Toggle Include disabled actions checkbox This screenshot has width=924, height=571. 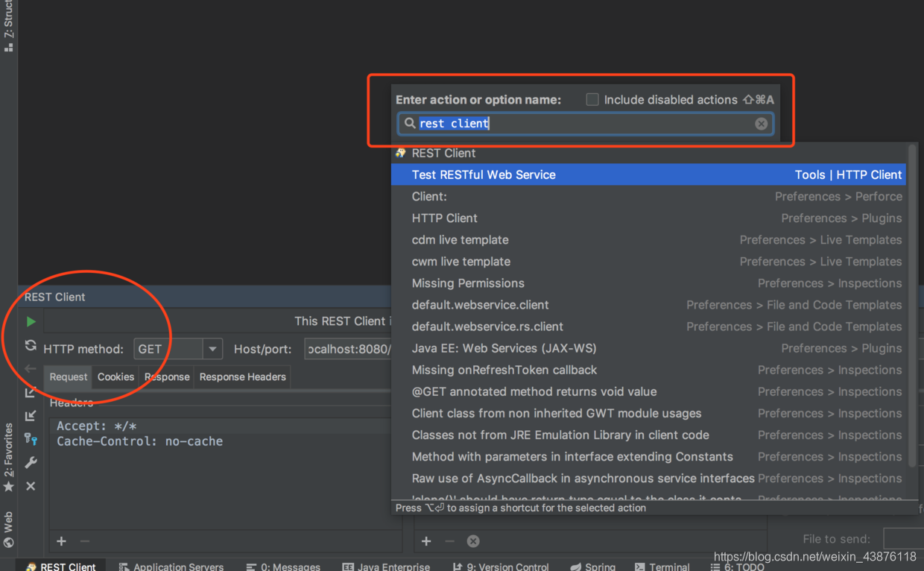point(592,99)
